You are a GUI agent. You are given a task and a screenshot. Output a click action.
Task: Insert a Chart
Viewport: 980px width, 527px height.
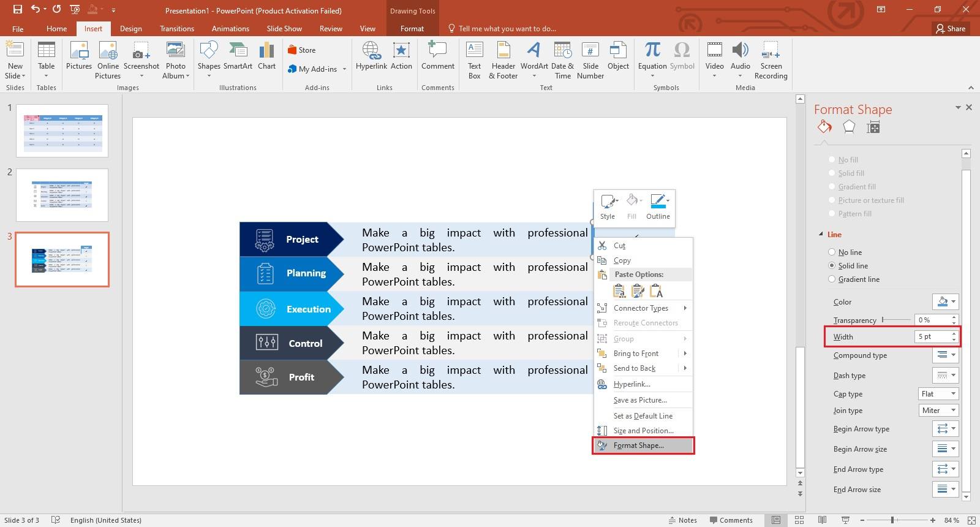(266, 56)
